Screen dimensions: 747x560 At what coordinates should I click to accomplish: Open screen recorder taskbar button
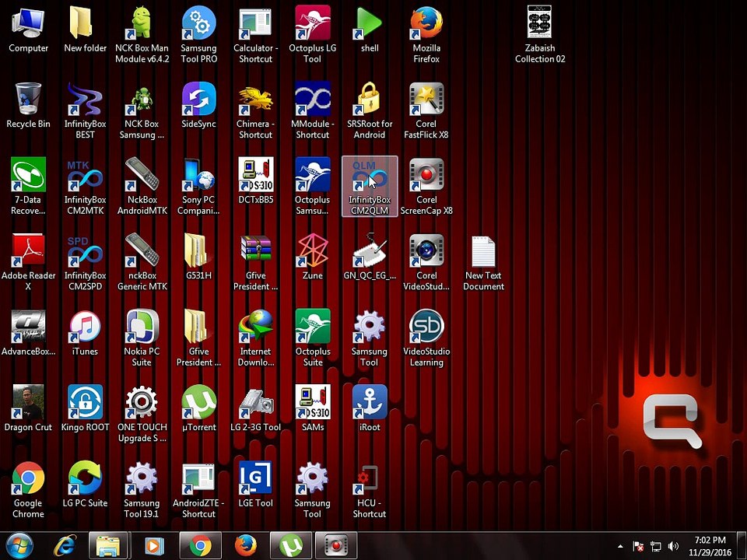pos(336,546)
